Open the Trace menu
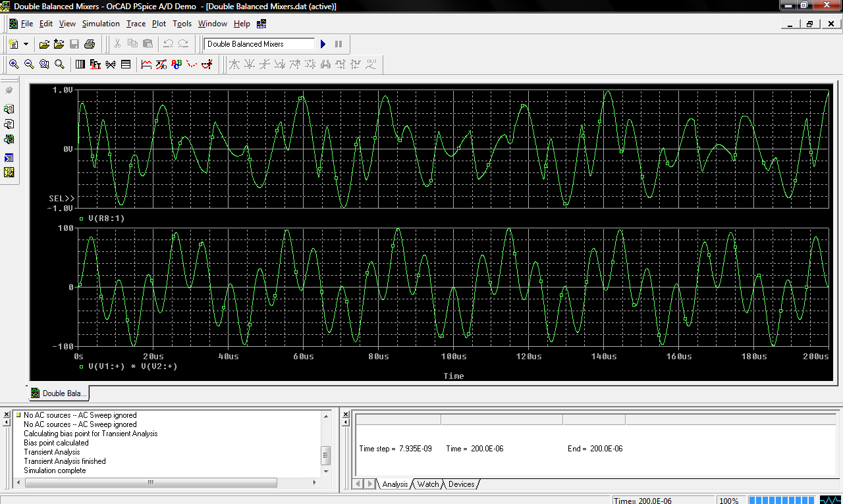This screenshot has height=504, width=843. pos(136,24)
